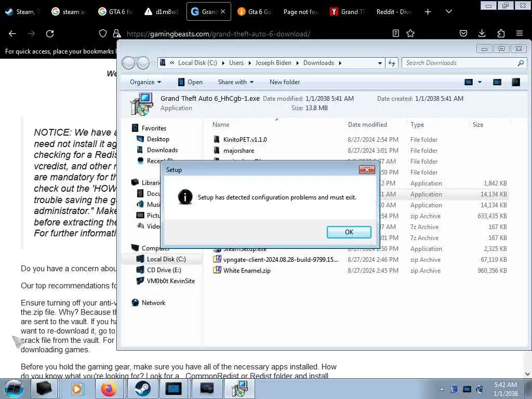Screen dimensions: 532x399
Task: Close the Setup dialog with the X
Action: [x=367, y=169]
